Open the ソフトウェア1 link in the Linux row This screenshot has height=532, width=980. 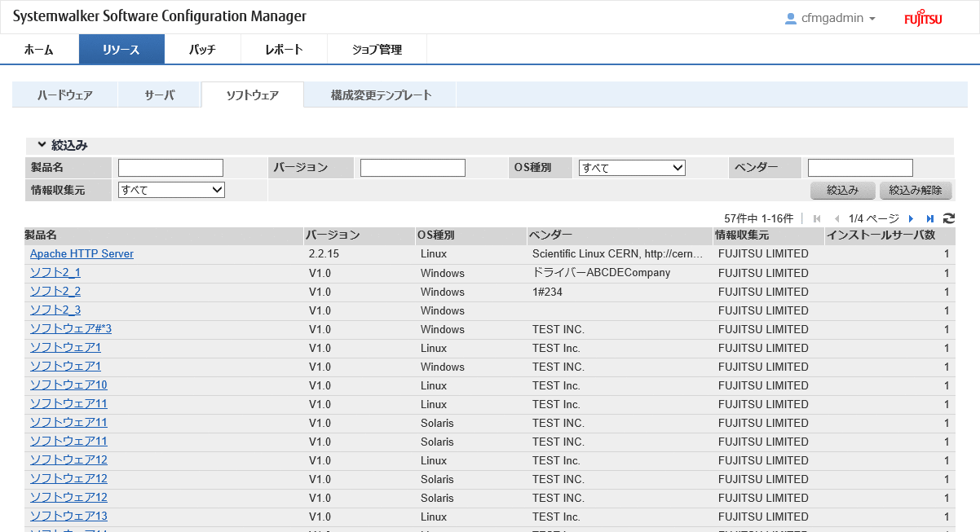(x=65, y=347)
